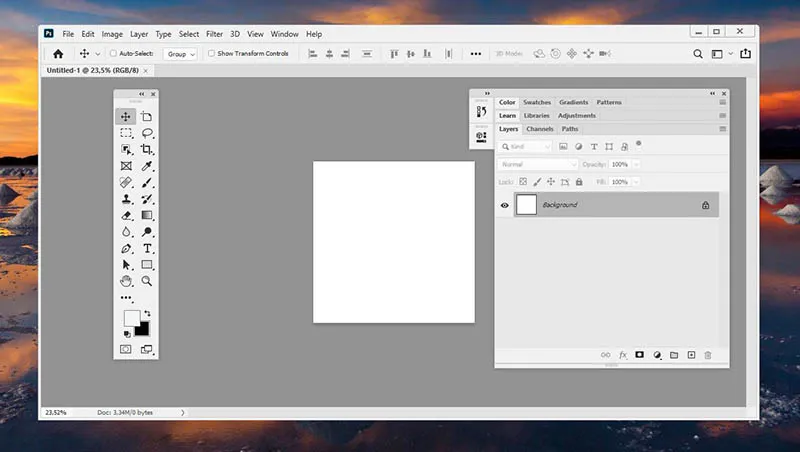This screenshot has width=800, height=452.
Task: Select the Background layer thumbnail
Action: (x=526, y=205)
